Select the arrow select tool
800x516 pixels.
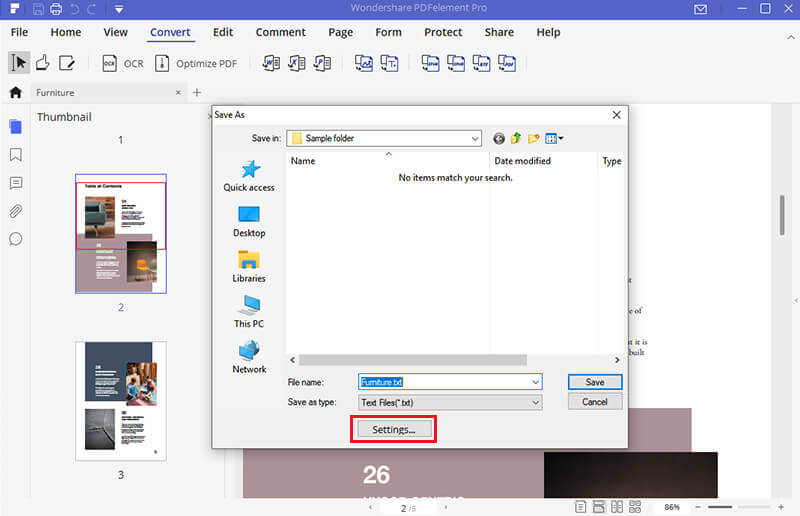tap(18, 63)
